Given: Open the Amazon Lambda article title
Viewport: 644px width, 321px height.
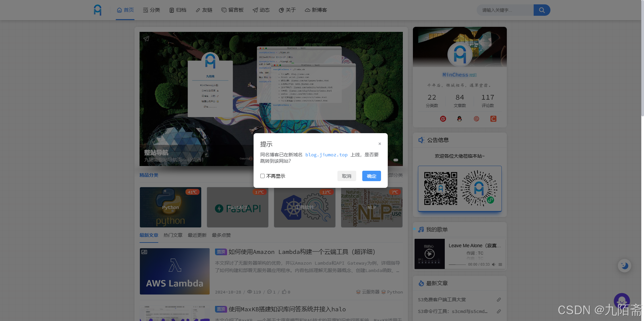Looking at the screenshot, I should click(x=302, y=252).
